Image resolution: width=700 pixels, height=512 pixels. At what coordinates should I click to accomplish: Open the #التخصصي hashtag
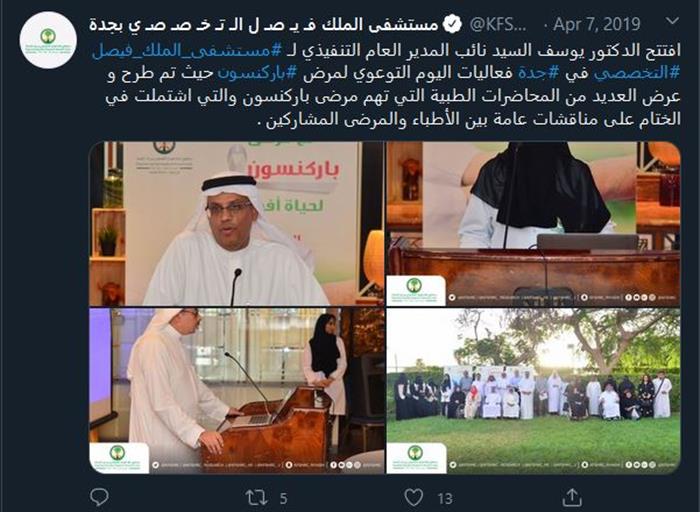click(637, 73)
